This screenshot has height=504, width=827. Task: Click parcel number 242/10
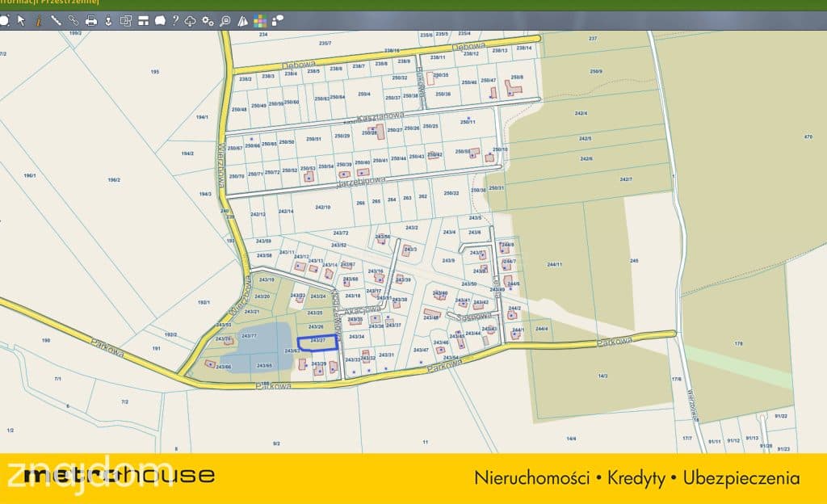click(323, 208)
